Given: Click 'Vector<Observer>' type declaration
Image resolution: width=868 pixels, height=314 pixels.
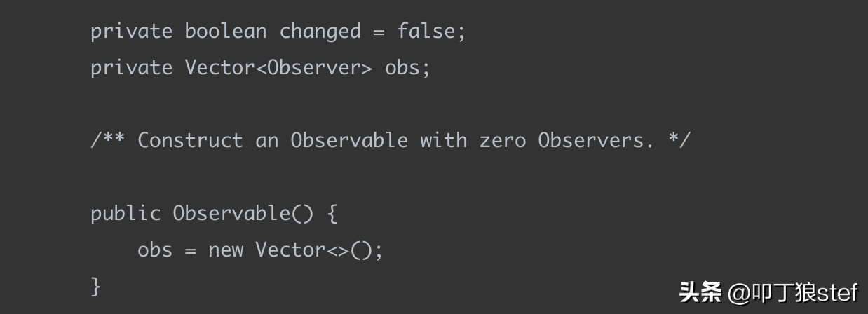Looking at the screenshot, I should click(279, 68).
